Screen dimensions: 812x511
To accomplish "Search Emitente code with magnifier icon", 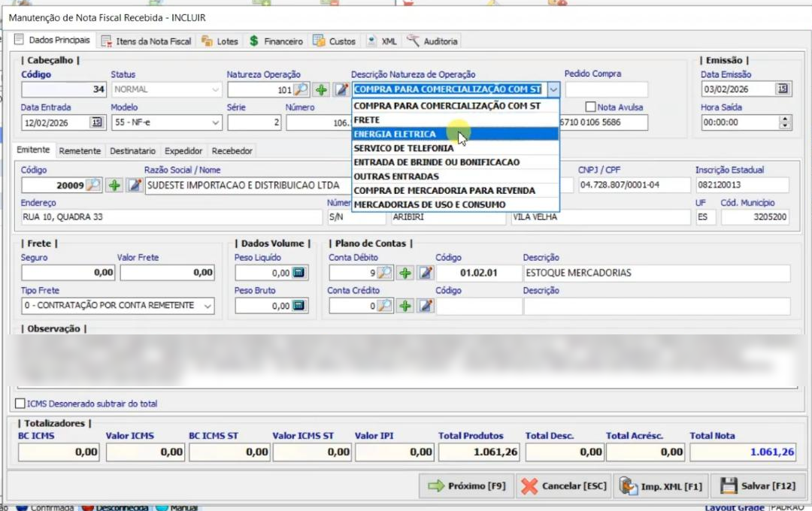I will coord(93,185).
